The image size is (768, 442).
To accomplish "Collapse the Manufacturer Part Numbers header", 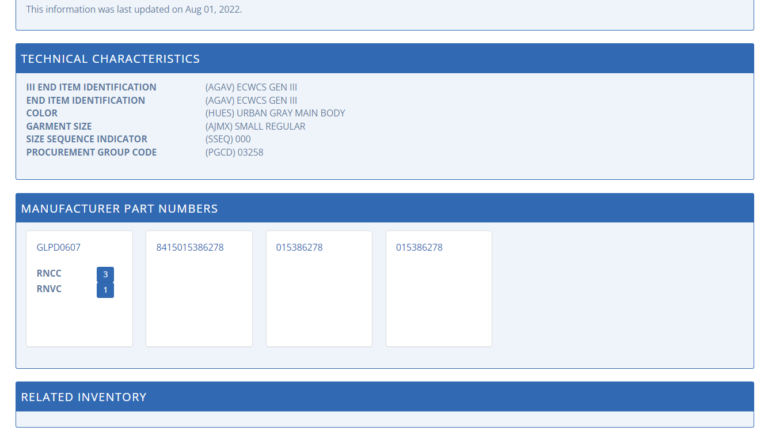I will pyautogui.click(x=384, y=208).
